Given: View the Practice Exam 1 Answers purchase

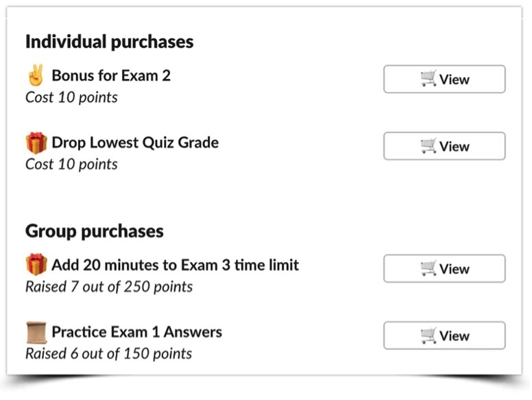Looking at the screenshot, I should click(444, 336).
